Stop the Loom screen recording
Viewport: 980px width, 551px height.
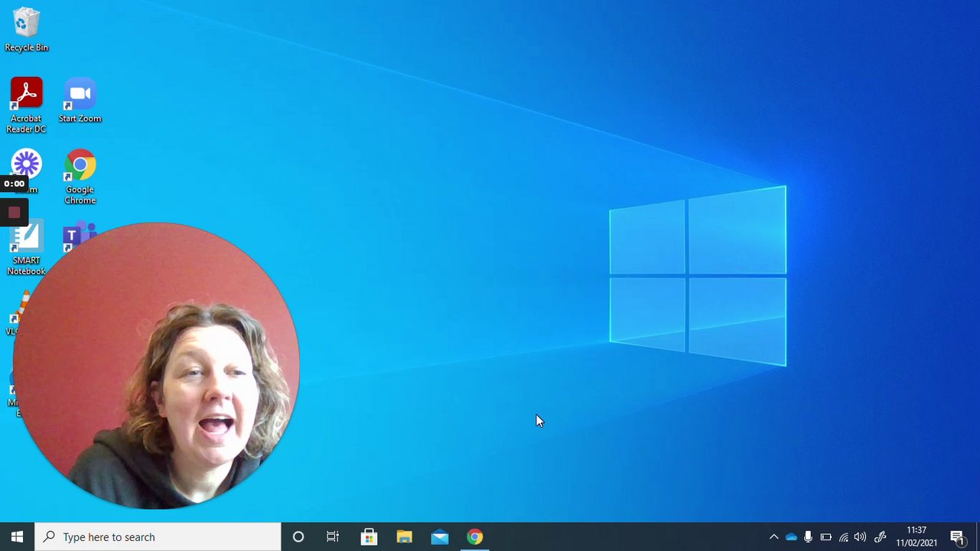(14, 213)
